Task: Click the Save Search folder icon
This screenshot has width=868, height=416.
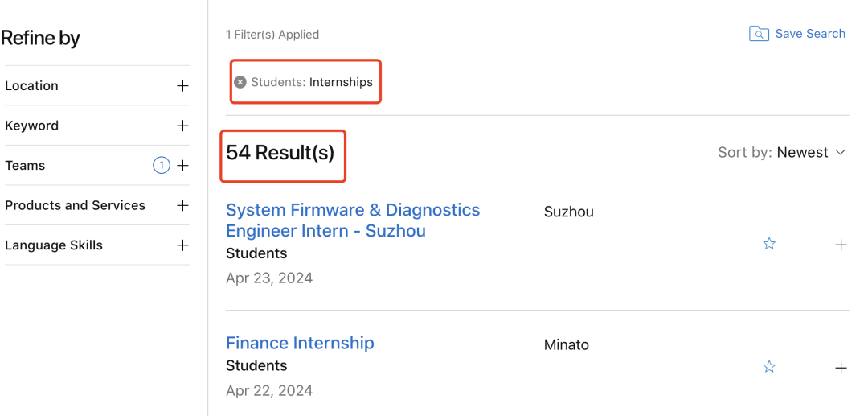Action: (x=759, y=34)
